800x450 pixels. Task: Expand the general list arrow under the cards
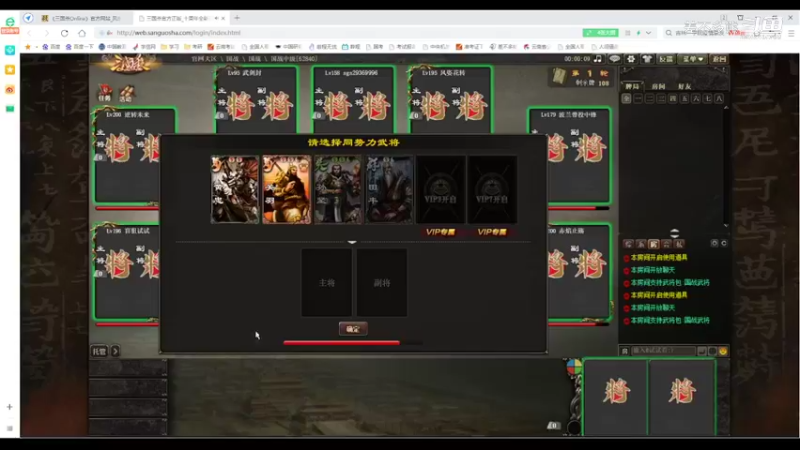pos(352,242)
